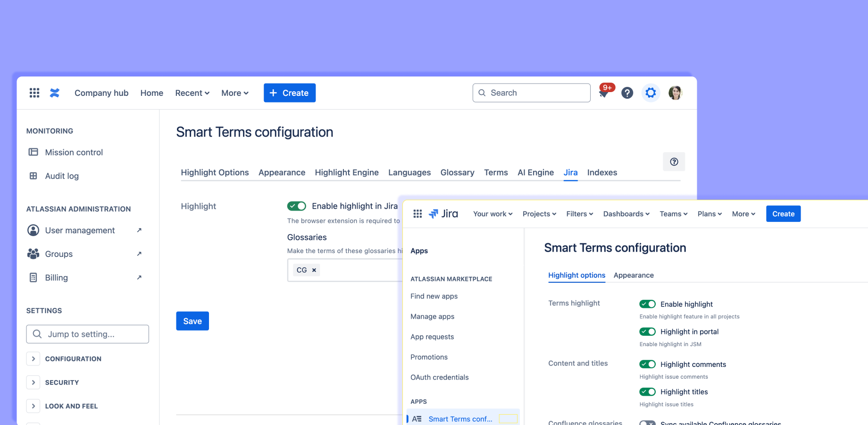Open Confluence settings gear icon
Screen dimensions: 868x425
[x=651, y=93]
